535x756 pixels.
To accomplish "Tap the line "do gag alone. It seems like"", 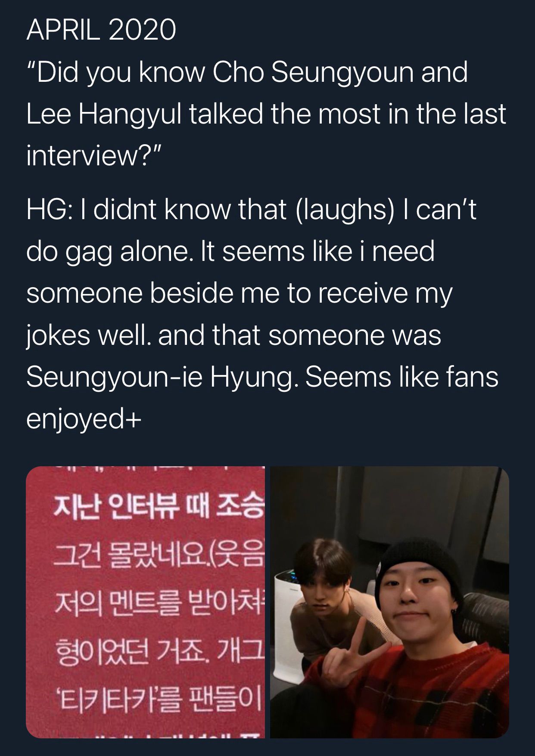I will coord(230,251).
